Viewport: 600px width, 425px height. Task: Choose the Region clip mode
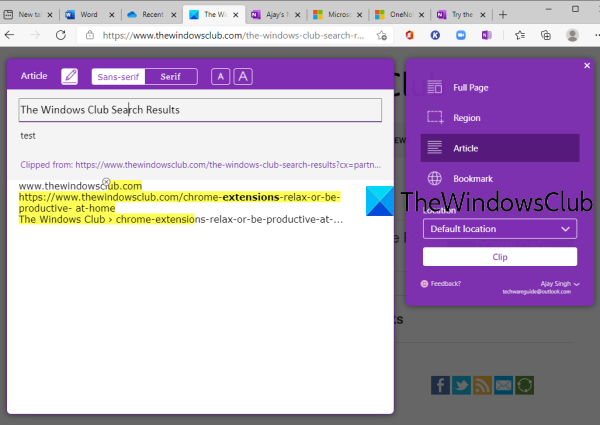pos(500,118)
